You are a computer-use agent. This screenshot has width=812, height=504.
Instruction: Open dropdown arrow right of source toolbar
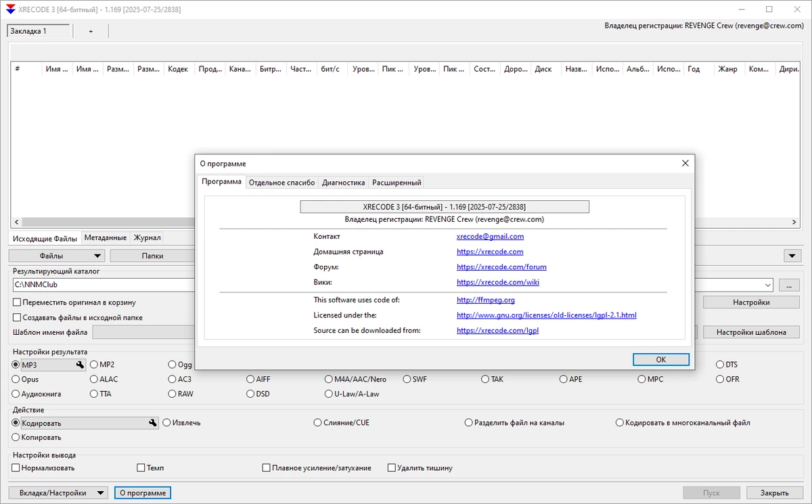click(793, 256)
